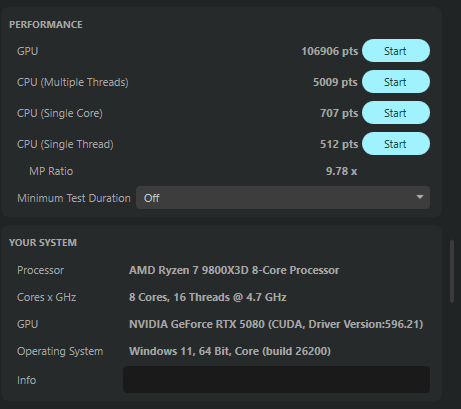Click the Single Core score 707 pts
The image size is (461, 409).
pyautogui.click(x=339, y=113)
